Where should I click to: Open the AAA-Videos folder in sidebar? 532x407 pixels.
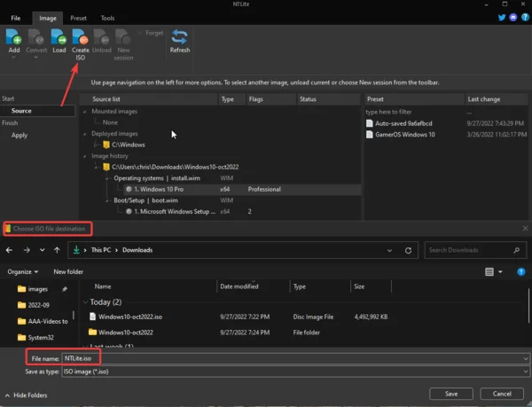43,322
